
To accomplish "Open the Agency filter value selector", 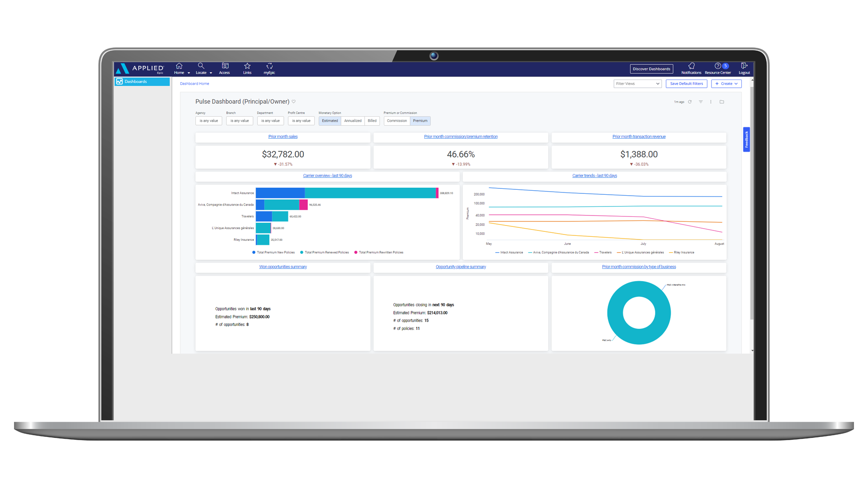I will 208,121.
